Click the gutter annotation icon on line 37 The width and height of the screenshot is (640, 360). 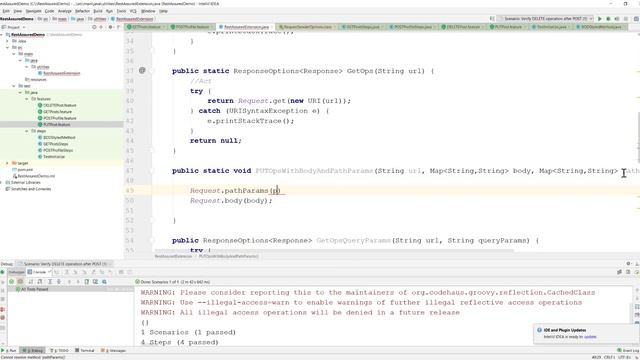tap(142, 70)
